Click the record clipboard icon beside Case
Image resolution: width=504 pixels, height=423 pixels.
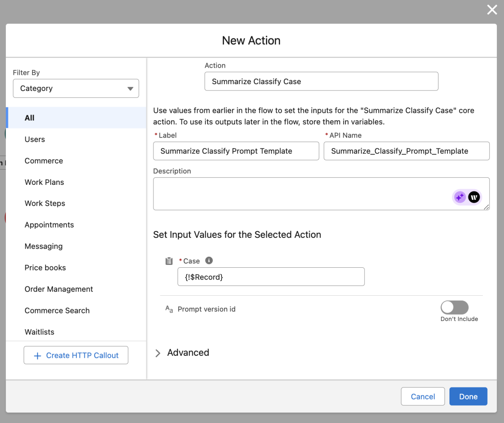coord(169,261)
